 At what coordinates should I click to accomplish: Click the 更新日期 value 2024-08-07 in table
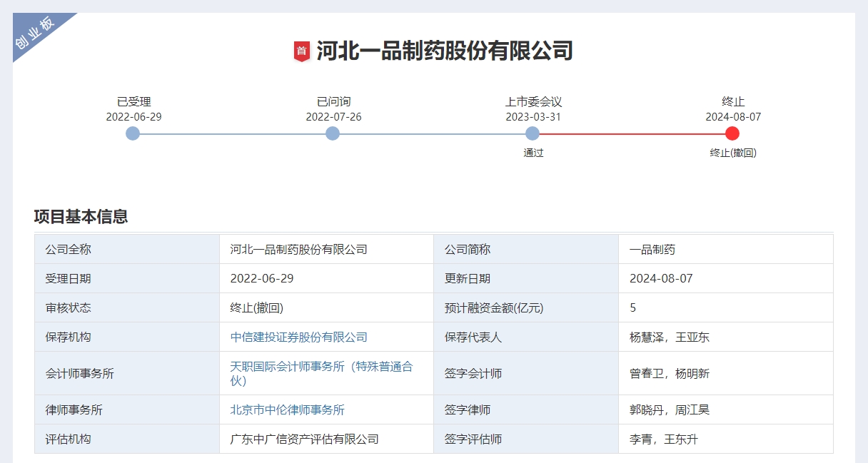click(661, 278)
